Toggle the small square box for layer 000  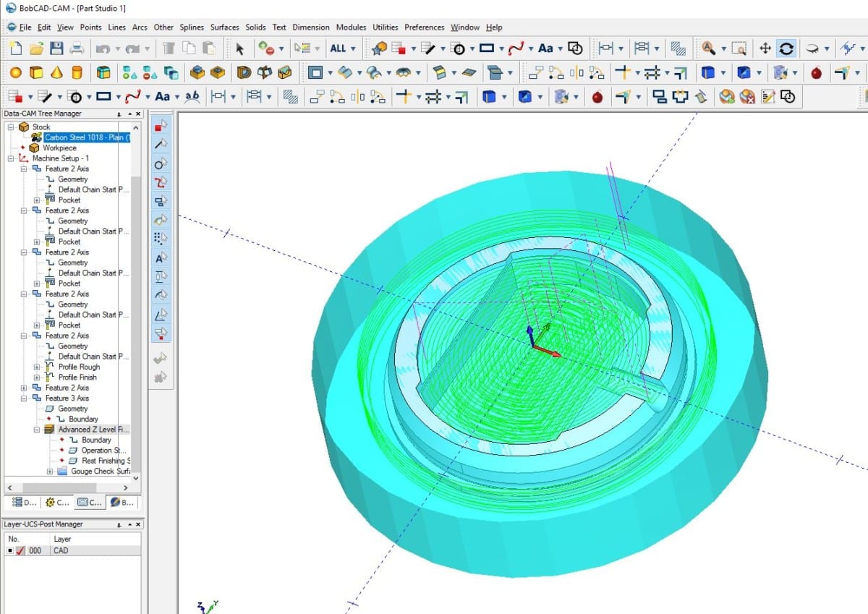pyautogui.click(x=9, y=551)
